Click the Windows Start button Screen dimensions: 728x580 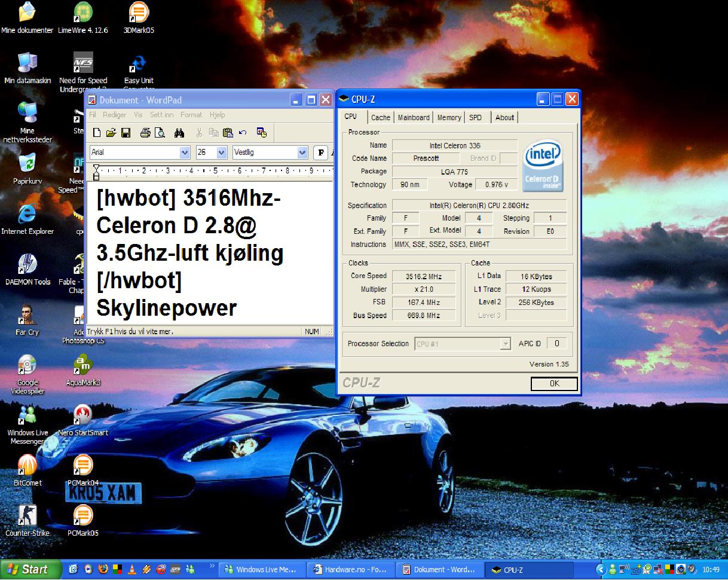31,570
